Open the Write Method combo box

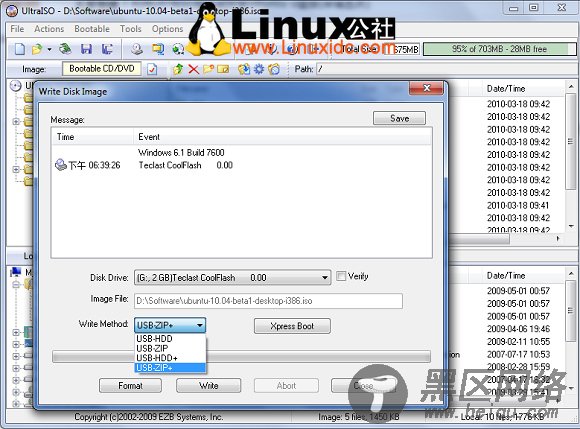pyautogui.click(x=170, y=325)
